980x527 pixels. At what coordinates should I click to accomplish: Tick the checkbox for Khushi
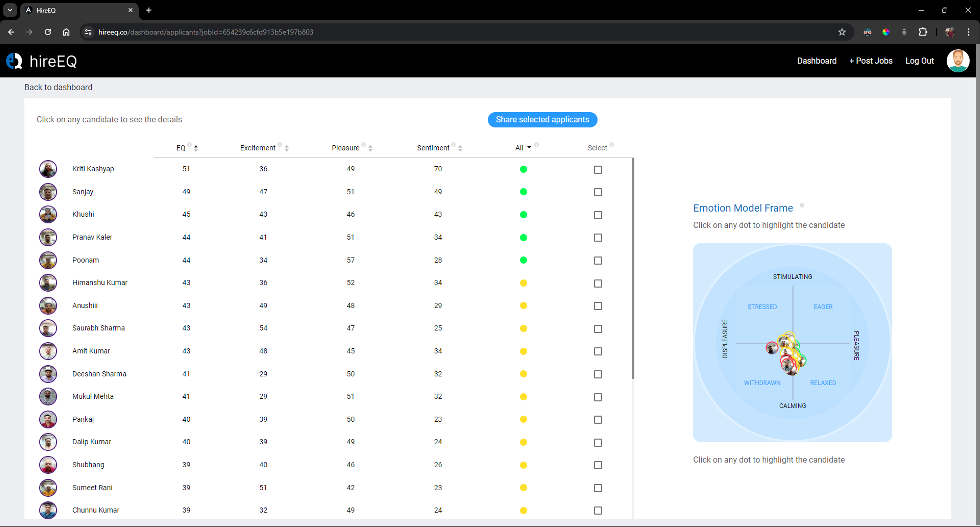point(598,215)
